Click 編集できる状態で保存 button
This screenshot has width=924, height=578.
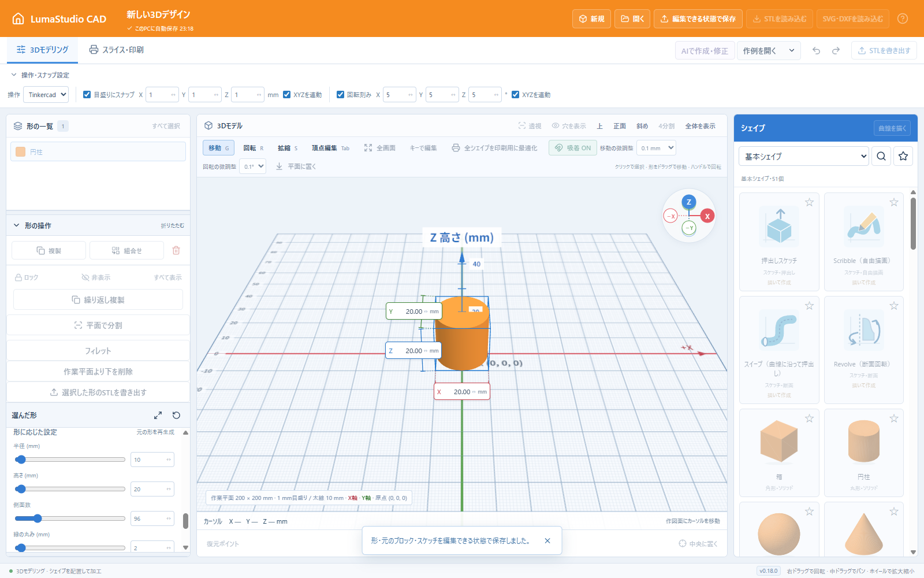pos(698,19)
